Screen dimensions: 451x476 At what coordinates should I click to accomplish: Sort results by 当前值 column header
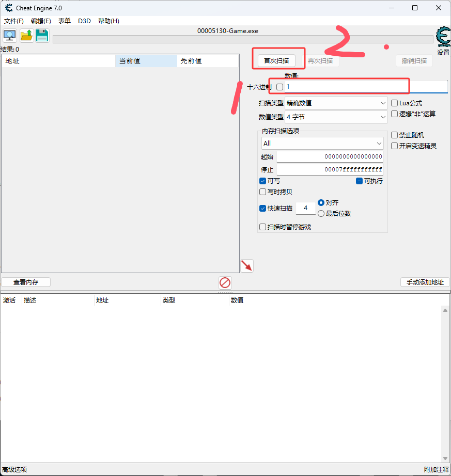click(x=146, y=61)
